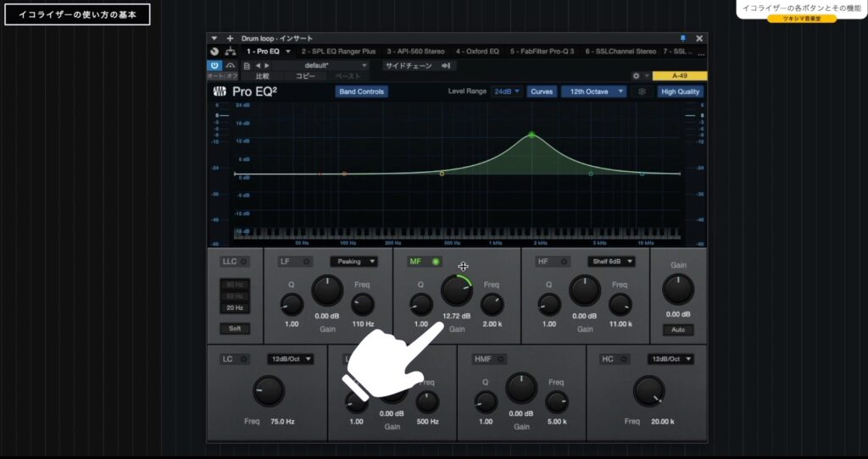This screenshot has height=459, width=868.
Task: Toggle the Band Controls button
Action: pos(361,91)
